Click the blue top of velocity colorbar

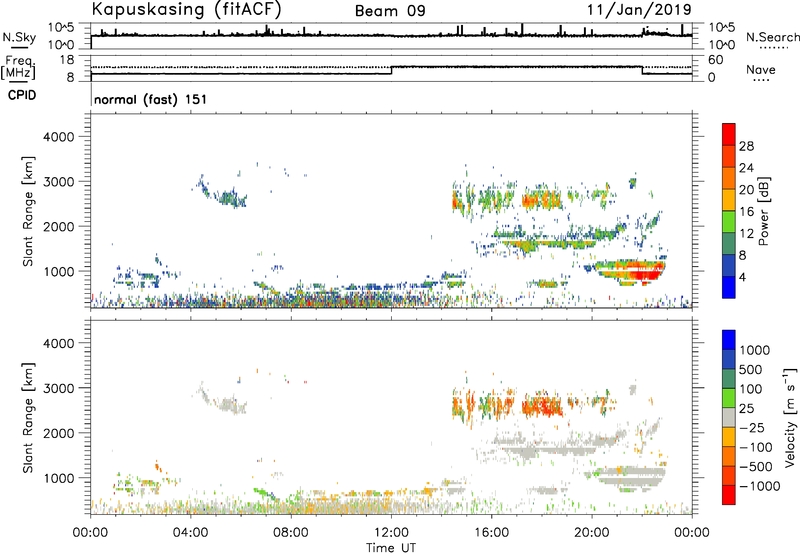pos(729,340)
